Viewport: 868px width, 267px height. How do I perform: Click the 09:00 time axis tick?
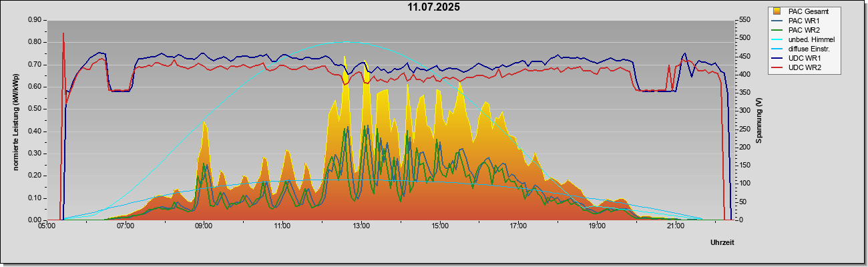tap(204, 226)
